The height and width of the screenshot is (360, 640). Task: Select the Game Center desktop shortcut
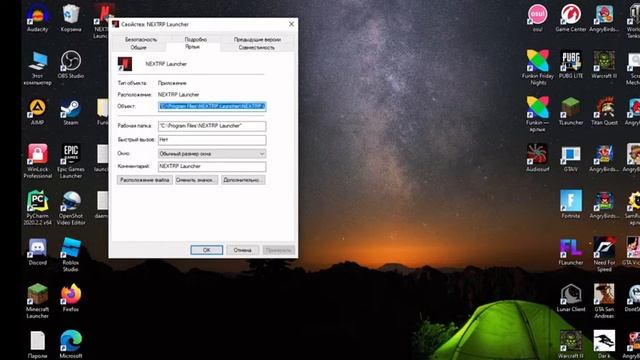pyautogui.click(x=571, y=18)
